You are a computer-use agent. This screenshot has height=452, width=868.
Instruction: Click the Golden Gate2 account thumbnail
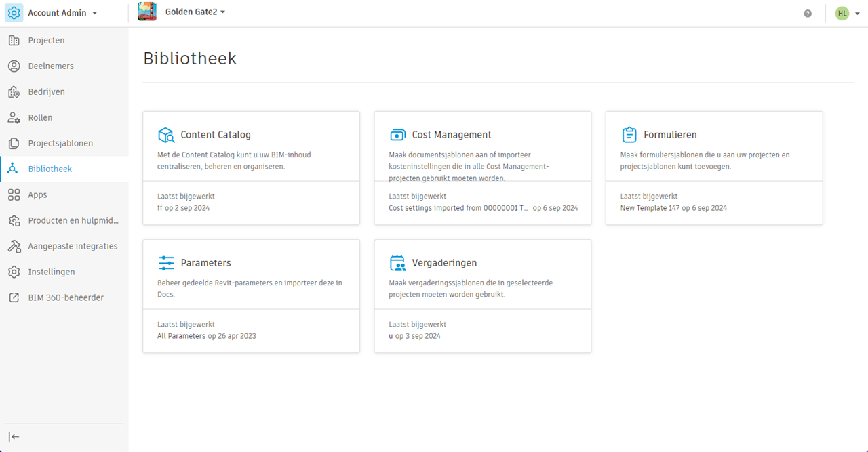(147, 12)
